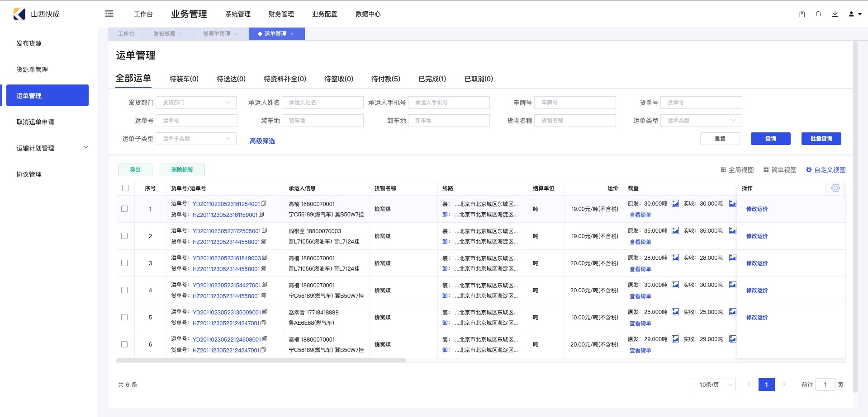Image resolution: width=868 pixels, height=417 pixels.
Task: Copy waybill number YD20110230523172505001
Action: click(264, 230)
